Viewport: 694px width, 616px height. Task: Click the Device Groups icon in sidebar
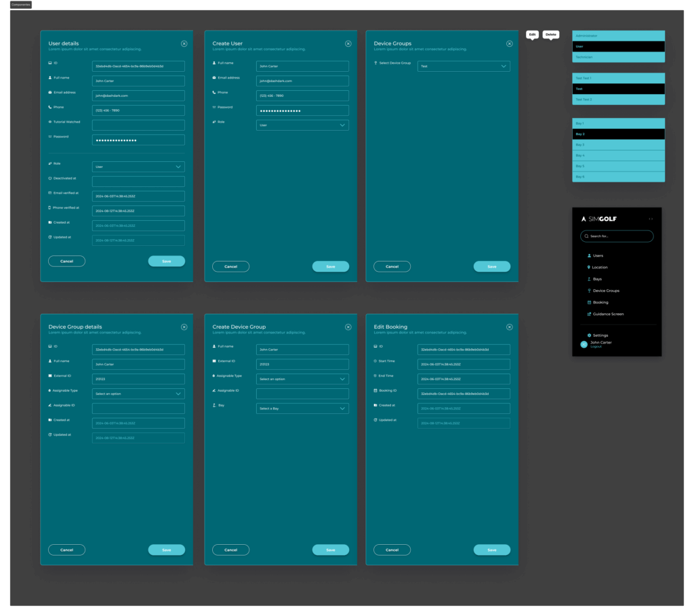tap(588, 291)
